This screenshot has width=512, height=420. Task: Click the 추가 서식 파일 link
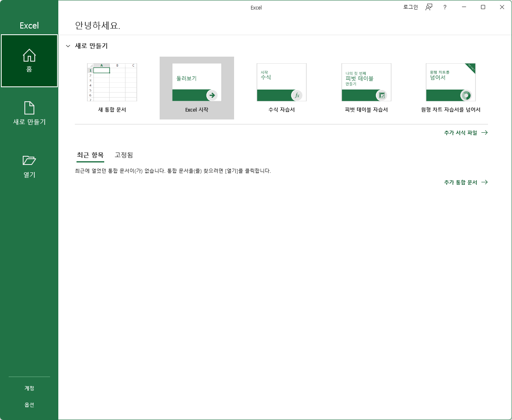(466, 133)
